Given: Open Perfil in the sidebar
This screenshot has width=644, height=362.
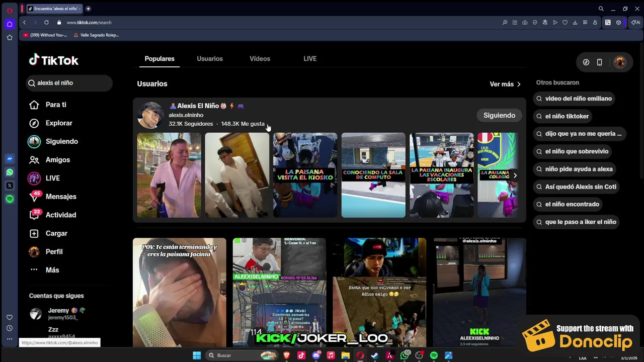Looking at the screenshot, I should click(46, 251).
